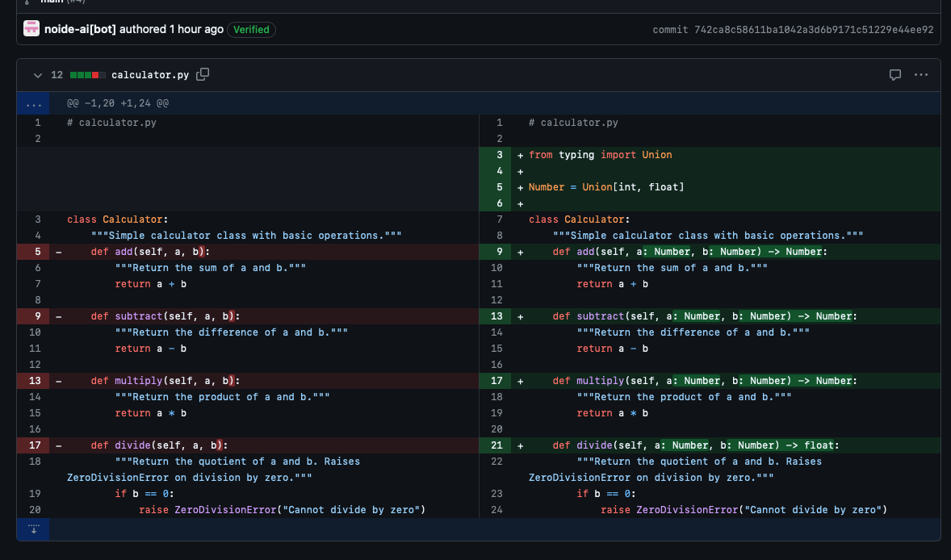Click 'return a - b' on right line 15
The height and width of the screenshot is (560, 951).
[x=612, y=349]
